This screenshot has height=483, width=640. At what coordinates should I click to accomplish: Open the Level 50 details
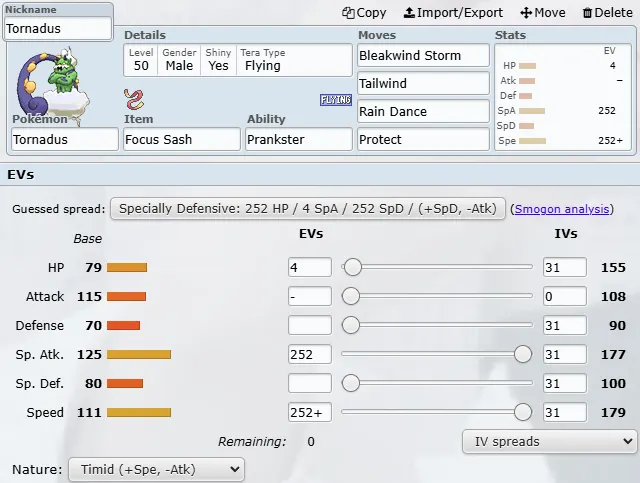tap(141, 60)
